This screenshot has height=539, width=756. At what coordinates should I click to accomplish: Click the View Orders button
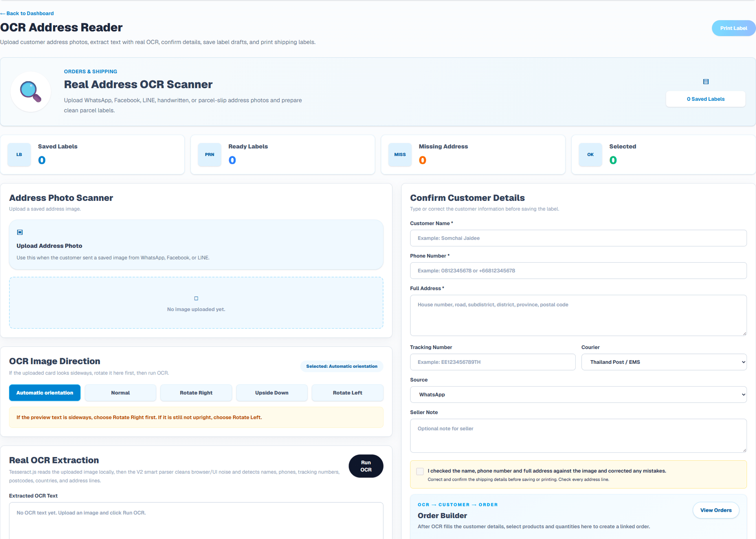point(716,510)
